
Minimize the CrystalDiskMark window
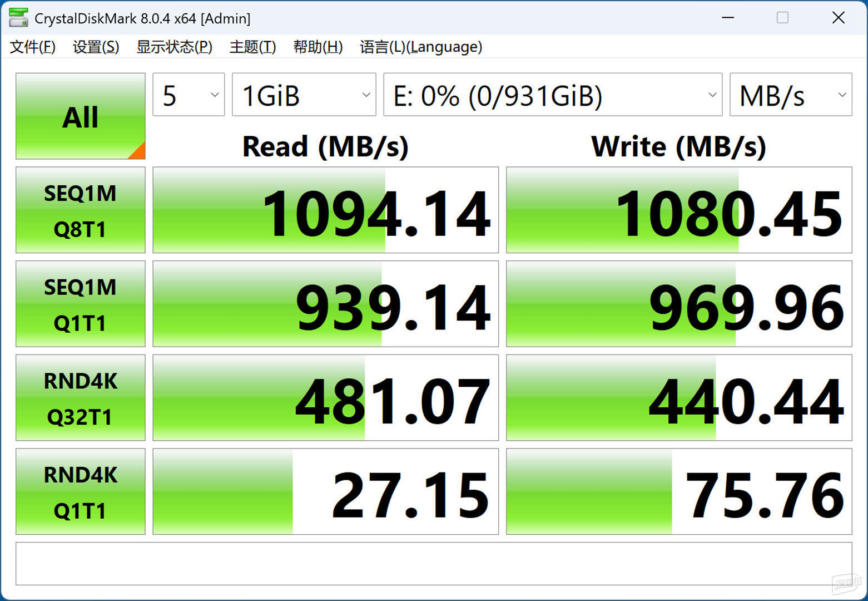click(728, 18)
